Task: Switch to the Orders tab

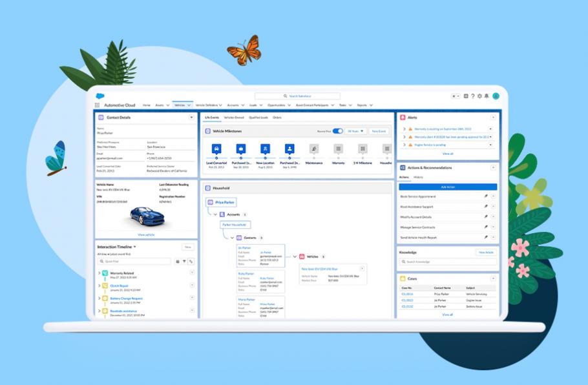Action: 277,118
